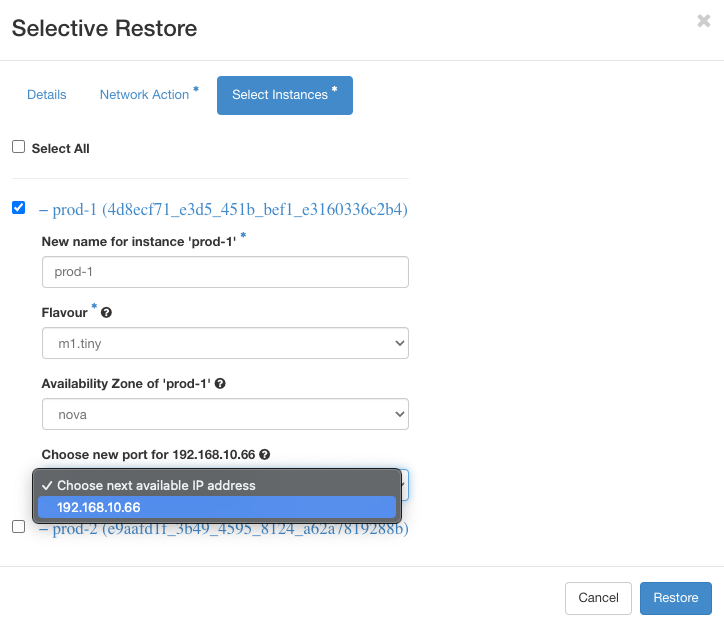Image resolution: width=724 pixels, height=623 pixels.
Task: Close the Selective Restore dialog
Action: [704, 21]
